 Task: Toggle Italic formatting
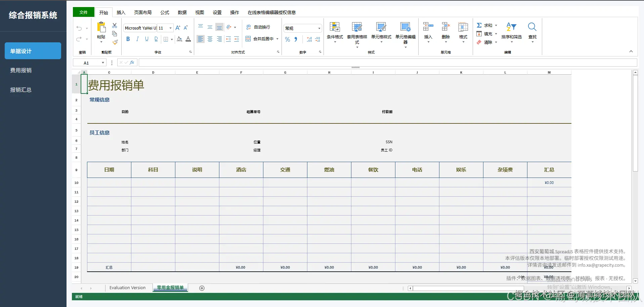point(137,39)
